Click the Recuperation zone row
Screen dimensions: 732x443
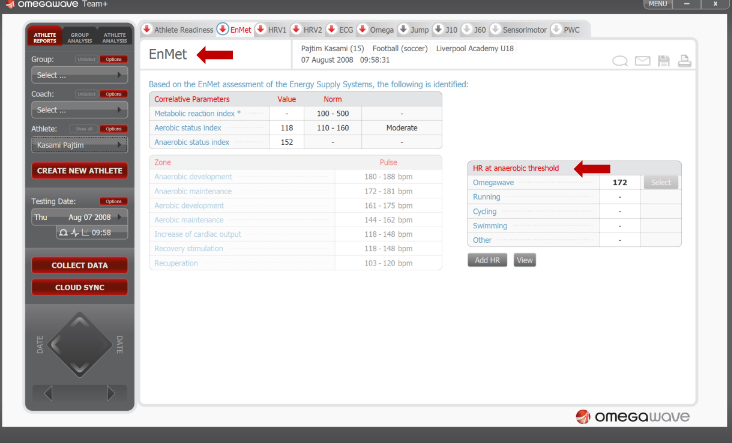tap(296, 263)
